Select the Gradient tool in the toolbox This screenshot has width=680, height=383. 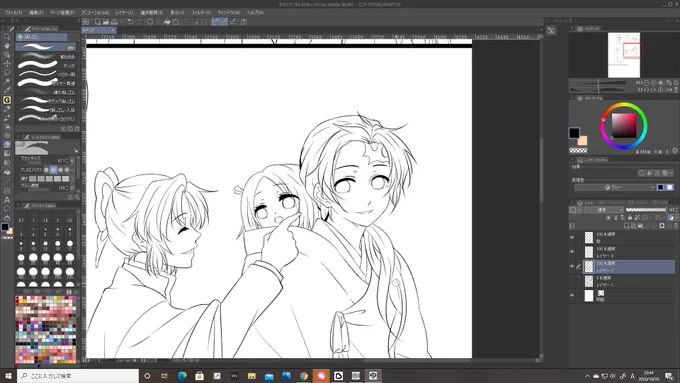coord(7,153)
